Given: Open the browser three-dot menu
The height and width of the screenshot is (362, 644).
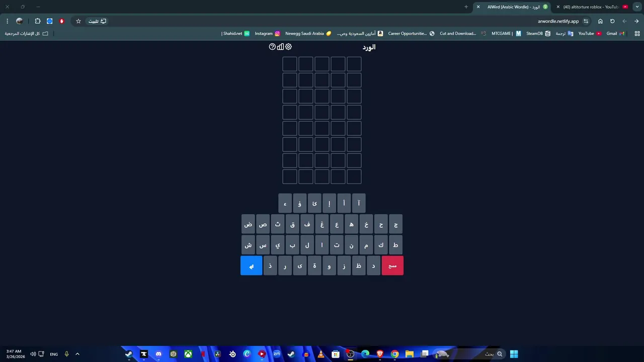Looking at the screenshot, I should (x=7, y=21).
